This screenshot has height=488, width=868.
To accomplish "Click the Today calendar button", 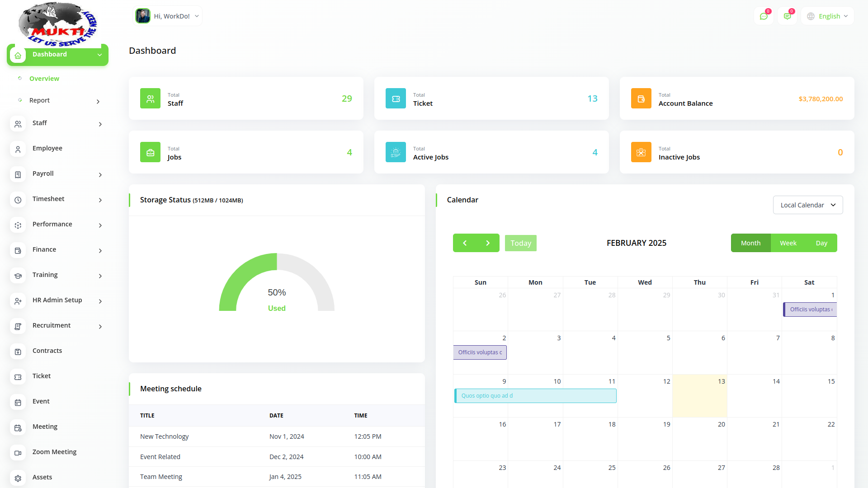I will [x=520, y=243].
